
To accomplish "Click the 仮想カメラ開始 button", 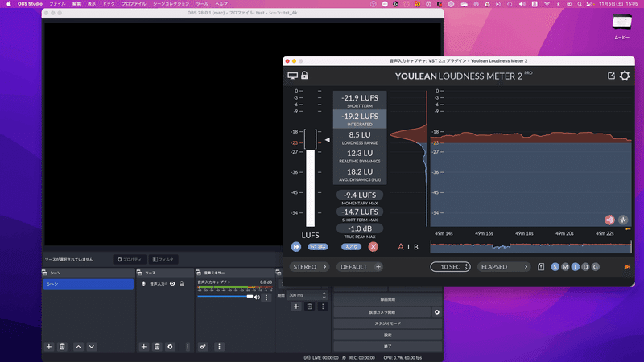I will 382,312.
